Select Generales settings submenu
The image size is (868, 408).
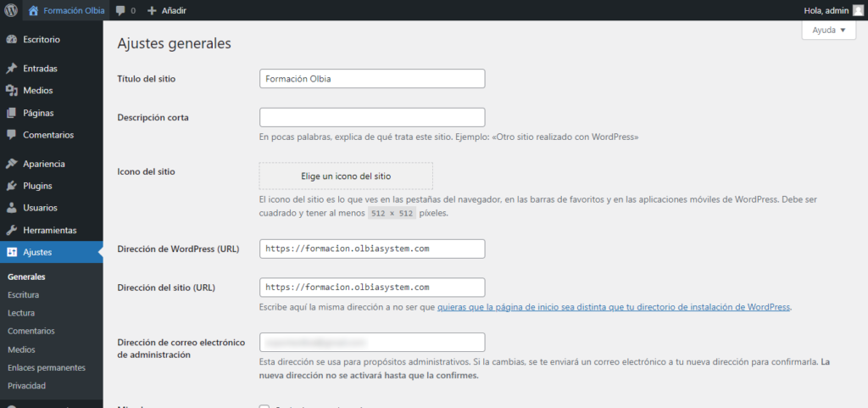pyautogui.click(x=26, y=277)
